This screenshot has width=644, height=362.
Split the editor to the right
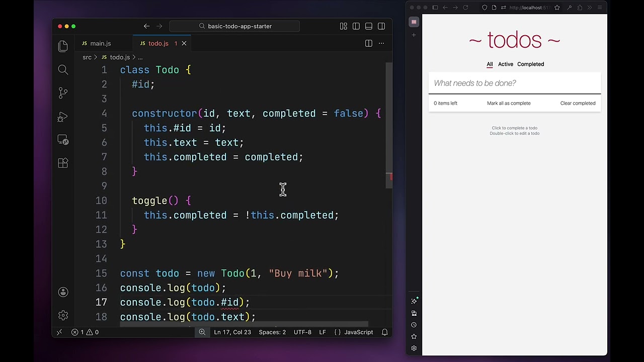click(369, 43)
